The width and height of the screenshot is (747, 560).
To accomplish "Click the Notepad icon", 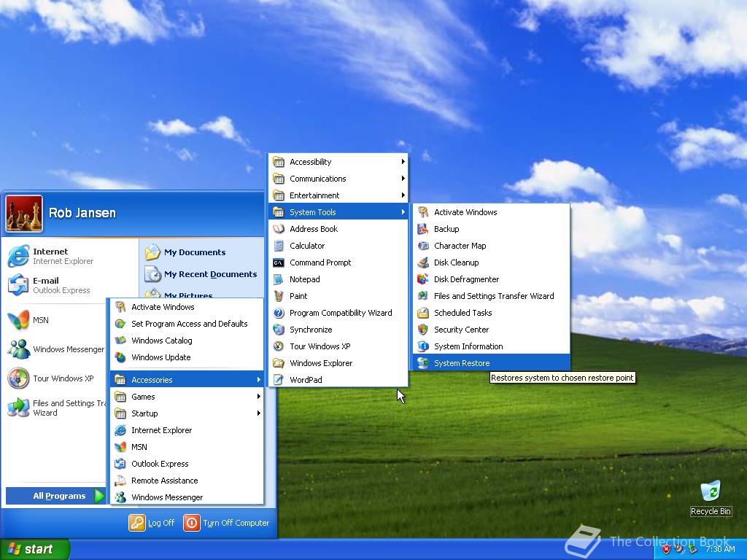I will 279,279.
